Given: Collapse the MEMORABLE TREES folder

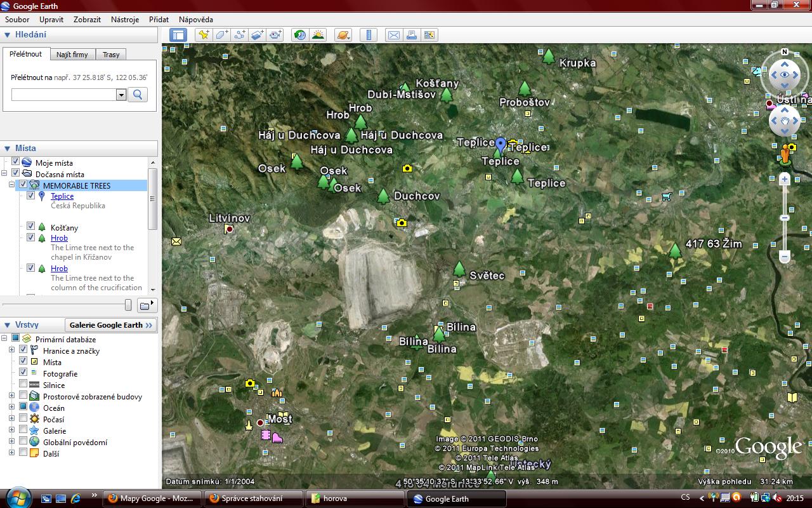Looking at the screenshot, I should (13, 185).
